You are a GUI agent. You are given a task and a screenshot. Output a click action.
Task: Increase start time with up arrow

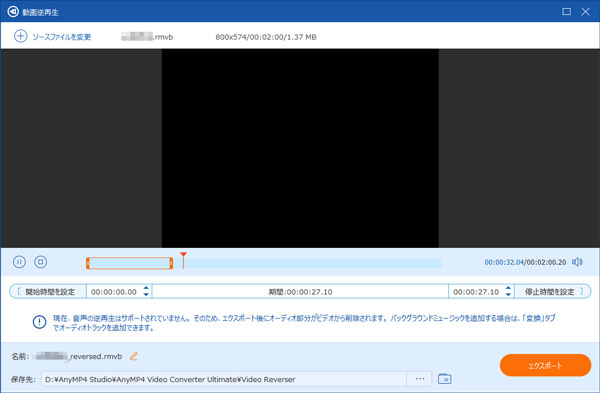point(146,288)
